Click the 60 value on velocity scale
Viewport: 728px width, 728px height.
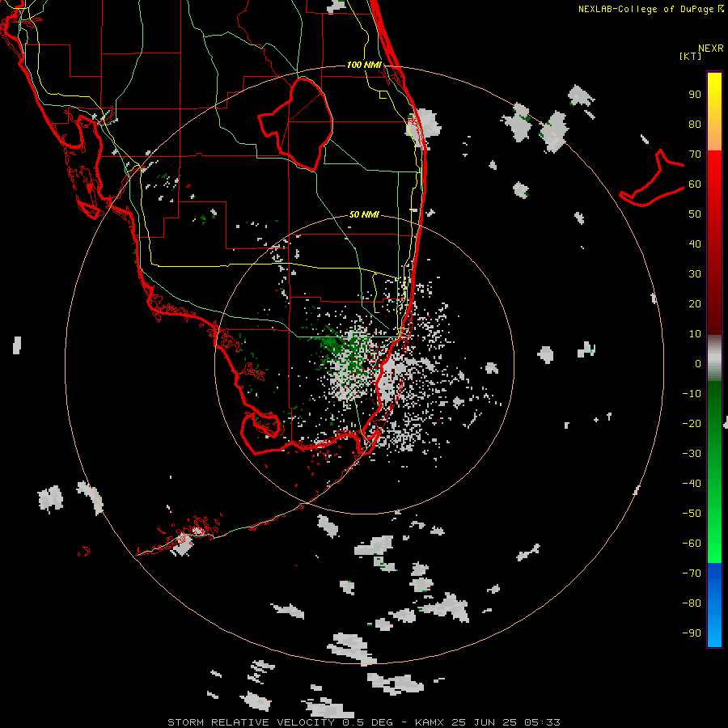point(695,184)
